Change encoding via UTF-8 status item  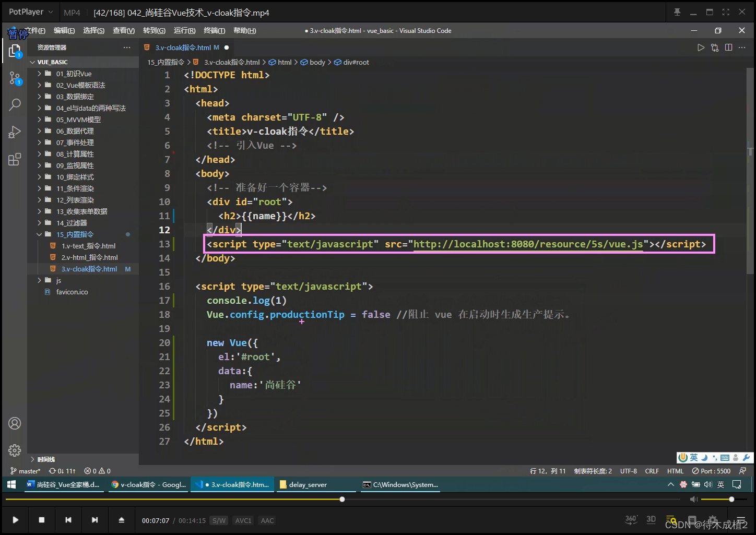click(x=629, y=471)
